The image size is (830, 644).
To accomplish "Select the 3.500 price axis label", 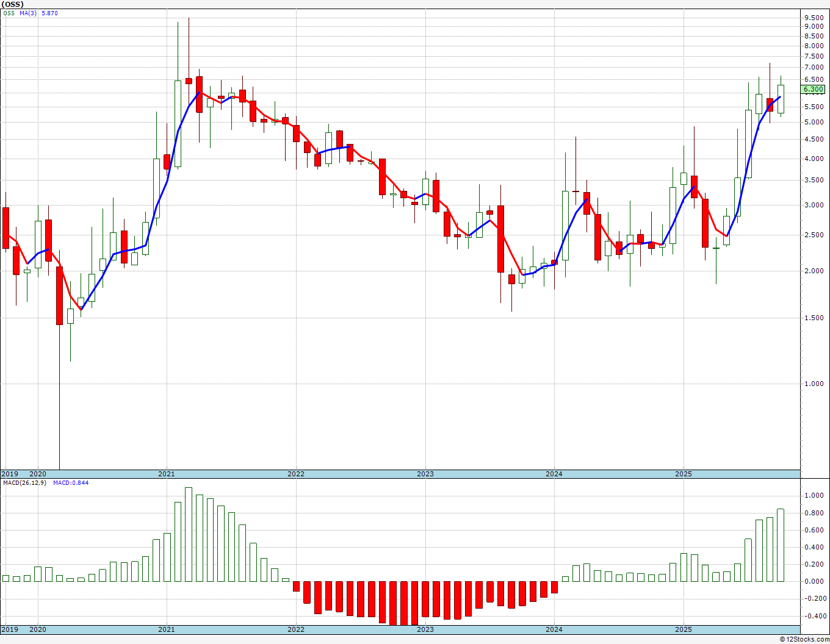I will pyautogui.click(x=814, y=180).
